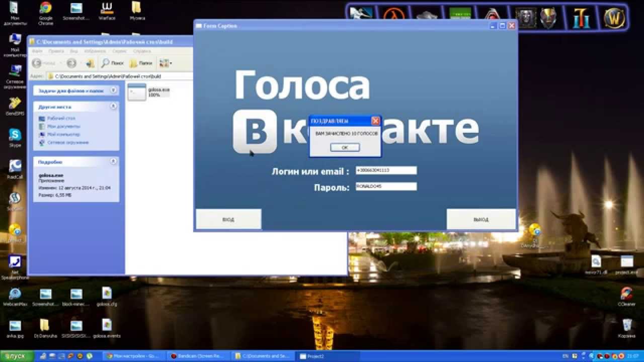
Task: Click the ВХОД button in Form Caption
Action: (x=228, y=219)
